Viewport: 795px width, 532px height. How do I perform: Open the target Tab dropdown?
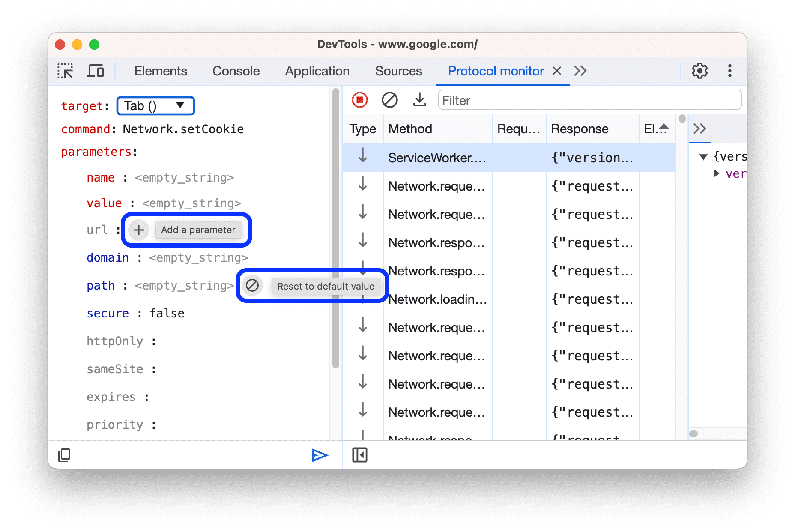click(155, 105)
